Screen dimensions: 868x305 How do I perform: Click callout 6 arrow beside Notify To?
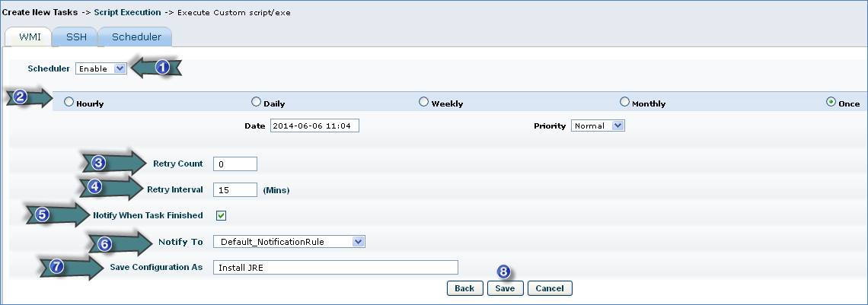click(121, 243)
